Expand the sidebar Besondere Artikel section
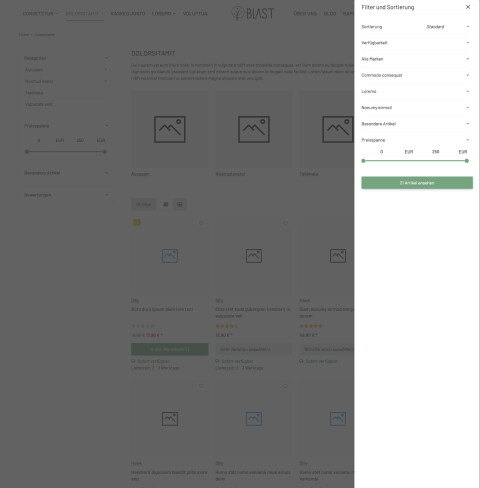Screen dimensions: 480x488 coord(66,173)
